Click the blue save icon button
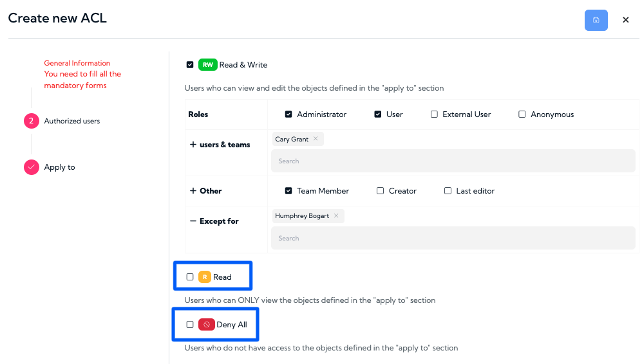The image size is (642, 364). click(x=596, y=20)
